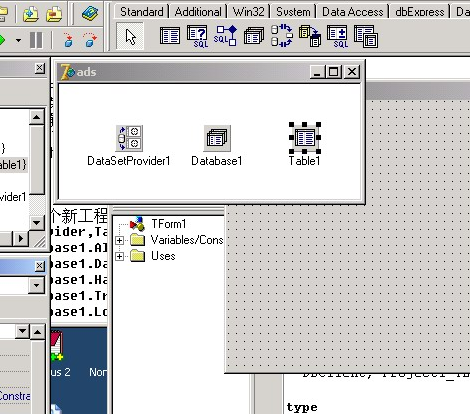Switch to the dbExpress palette tab
This screenshot has width=471, height=416.
420,12
